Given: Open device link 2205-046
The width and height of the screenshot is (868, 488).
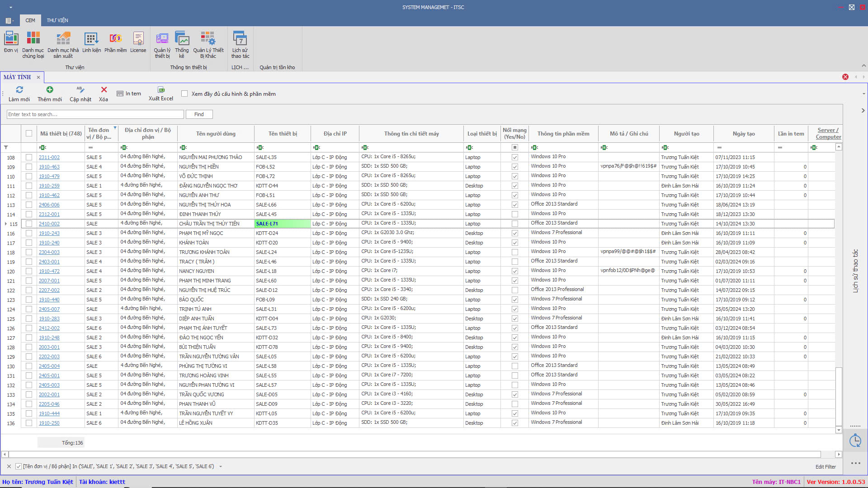Looking at the screenshot, I should (49, 404).
